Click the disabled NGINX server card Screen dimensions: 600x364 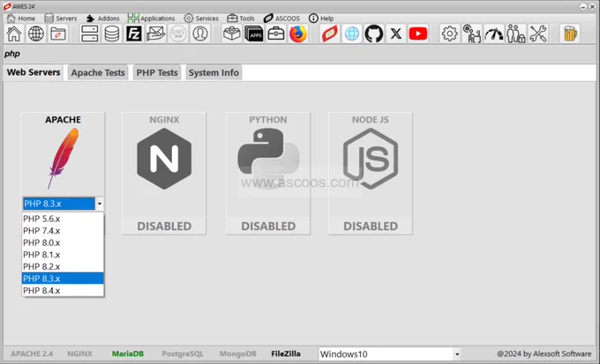click(x=164, y=174)
